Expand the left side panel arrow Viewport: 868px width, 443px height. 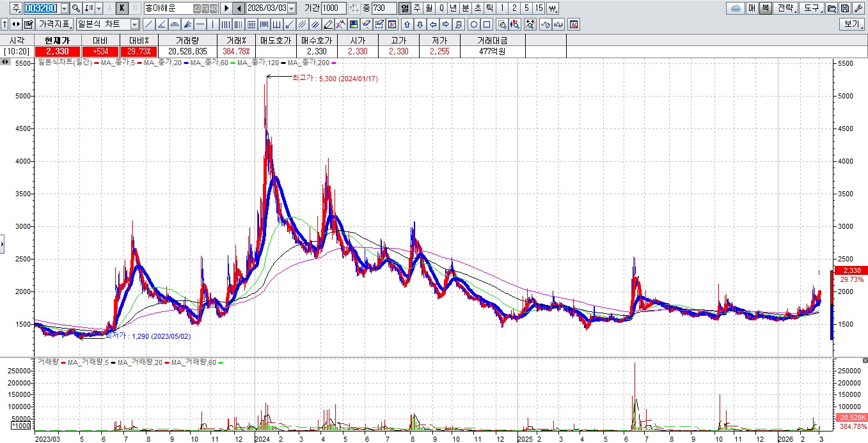2,243
